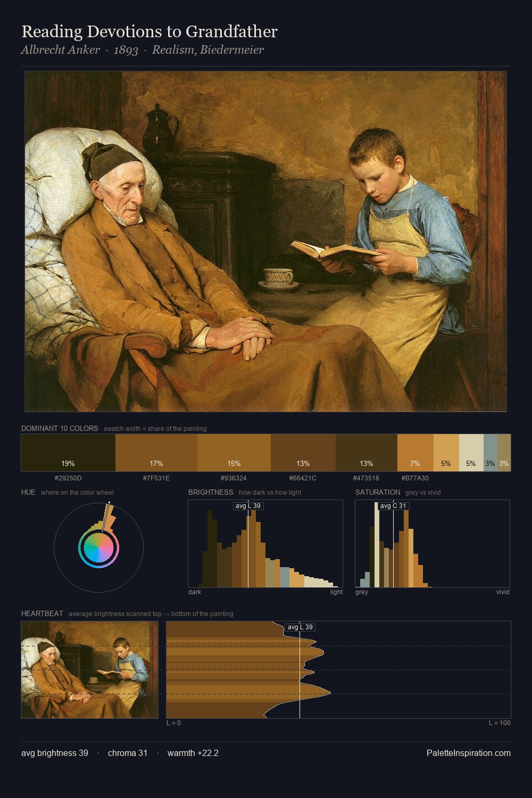Pick the 7% orange-ochre swatch
532x798 pixels.
pyautogui.click(x=415, y=453)
